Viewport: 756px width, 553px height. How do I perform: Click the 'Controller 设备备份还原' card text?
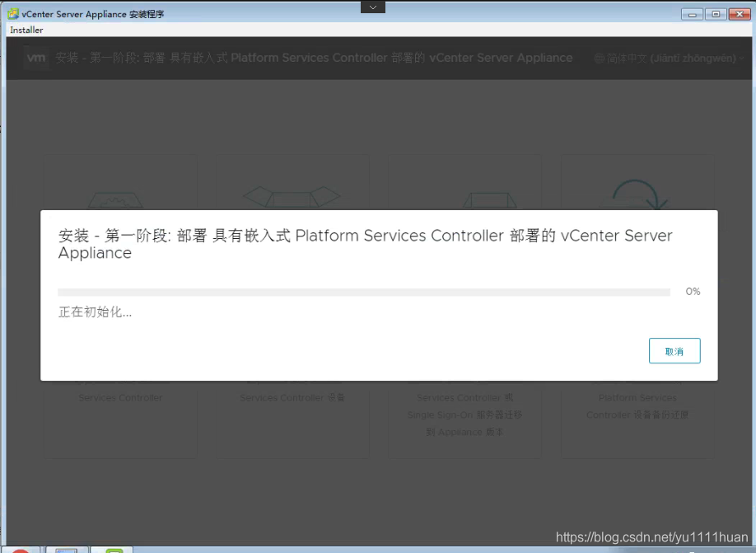tap(637, 415)
